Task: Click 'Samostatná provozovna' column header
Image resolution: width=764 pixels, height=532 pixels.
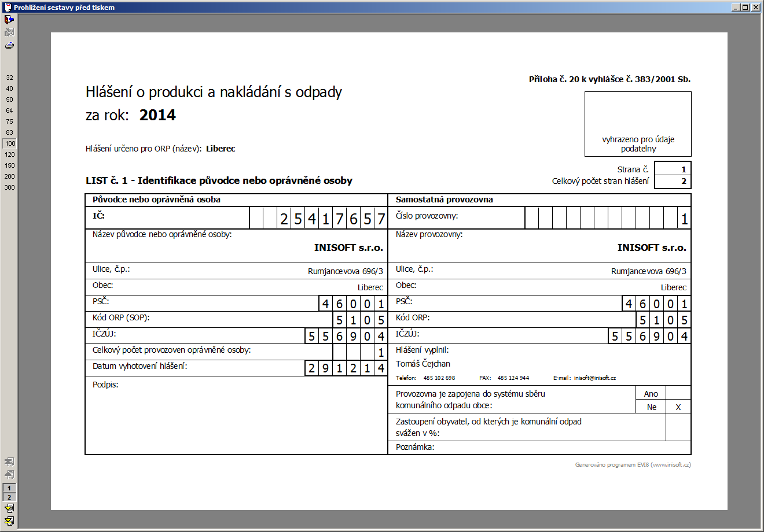Action: [x=445, y=199]
